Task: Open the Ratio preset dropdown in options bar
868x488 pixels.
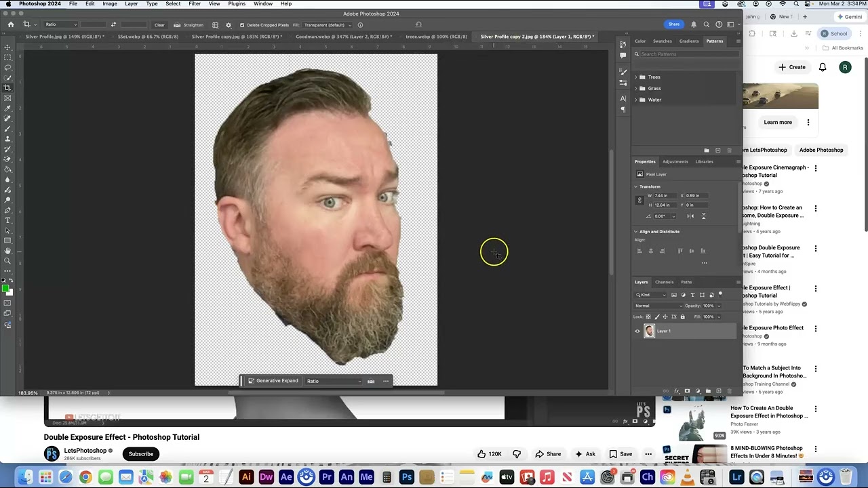Action: 60,24
